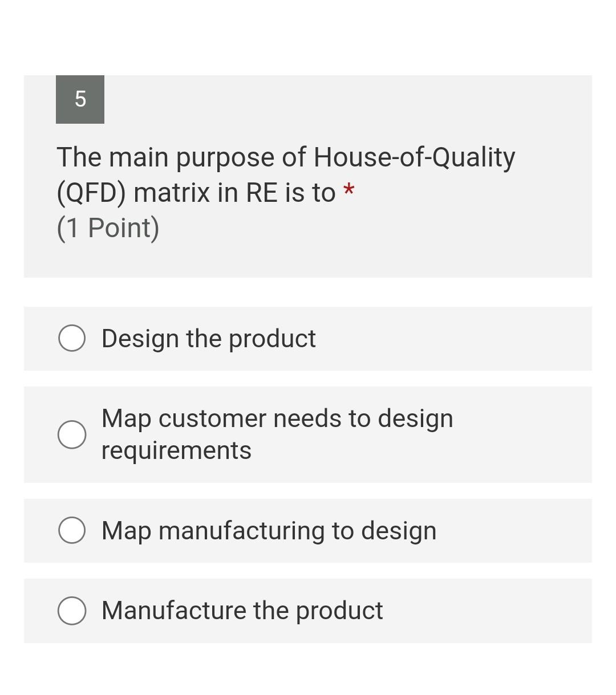
Task: Click the 'Map customer needs' answer row
Action: point(308,434)
